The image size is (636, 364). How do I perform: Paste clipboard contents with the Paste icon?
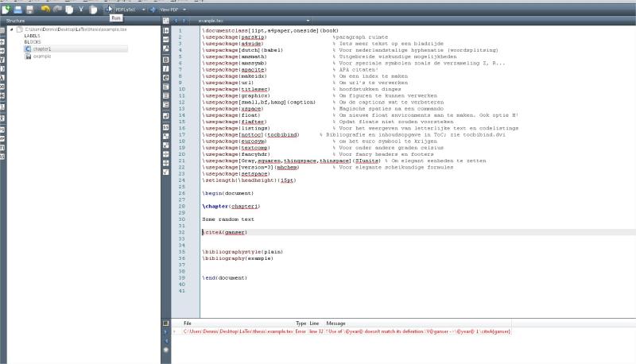pyautogui.click(x=93, y=9)
